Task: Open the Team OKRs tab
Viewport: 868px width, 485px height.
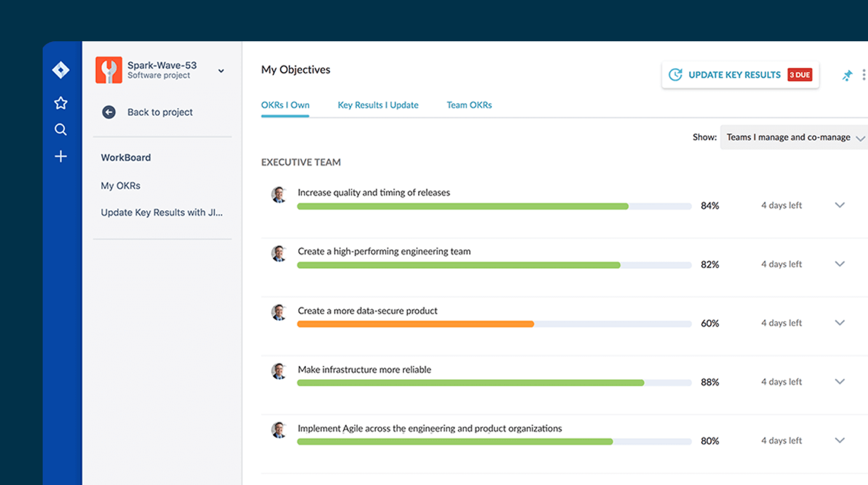Action: click(469, 105)
